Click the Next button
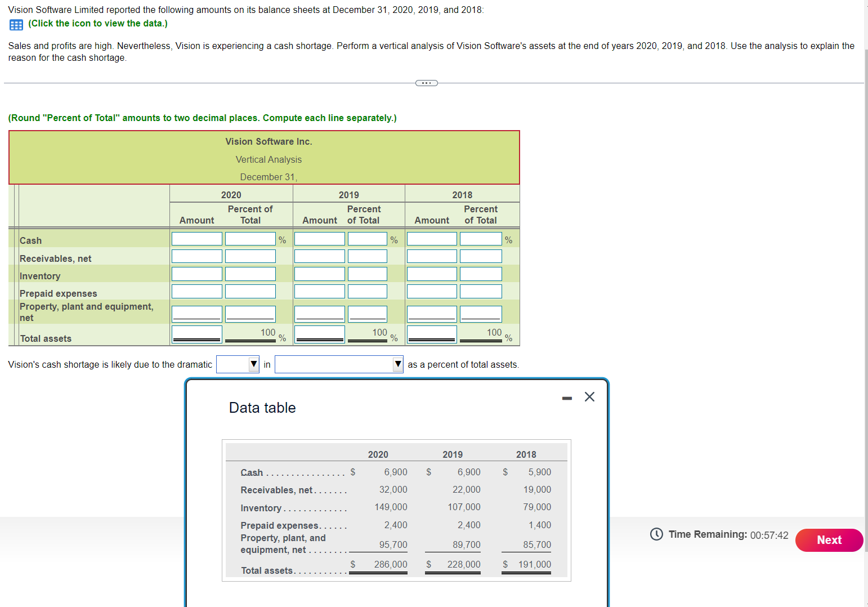Screen dimensions: 868x607 (829, 540)
